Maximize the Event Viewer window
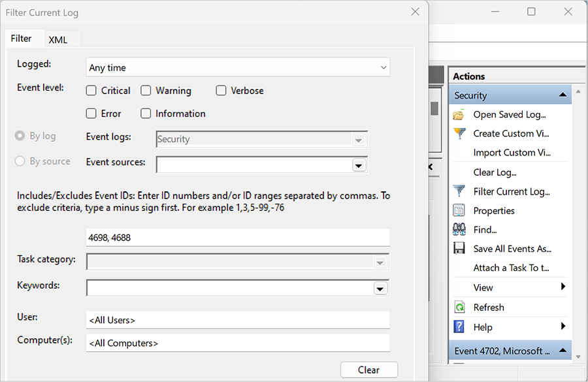 (531, 12)
